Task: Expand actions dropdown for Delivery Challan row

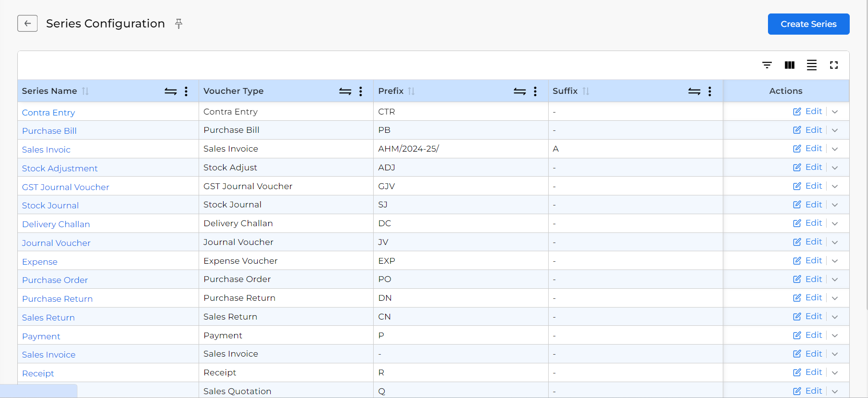Action: (835, 223)
